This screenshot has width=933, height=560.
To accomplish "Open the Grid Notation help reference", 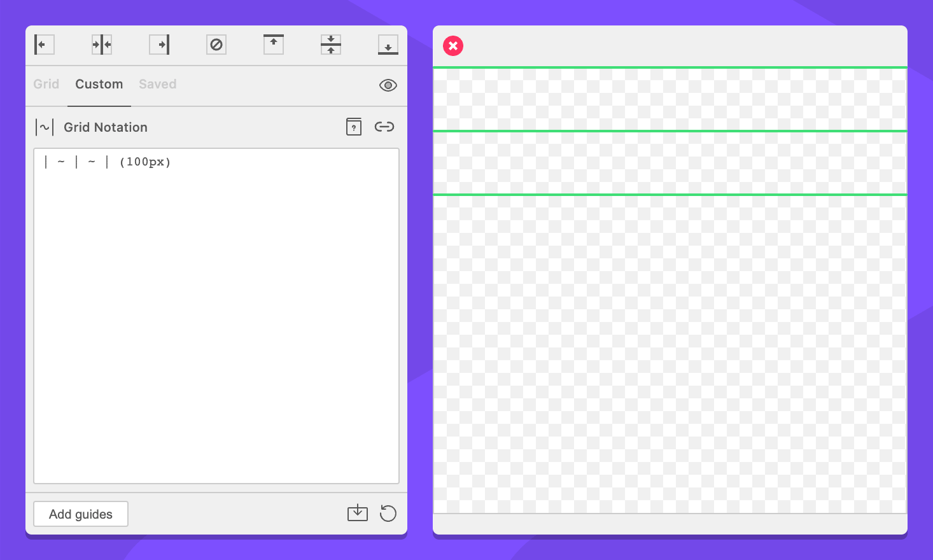I will [x=354, y=127].
